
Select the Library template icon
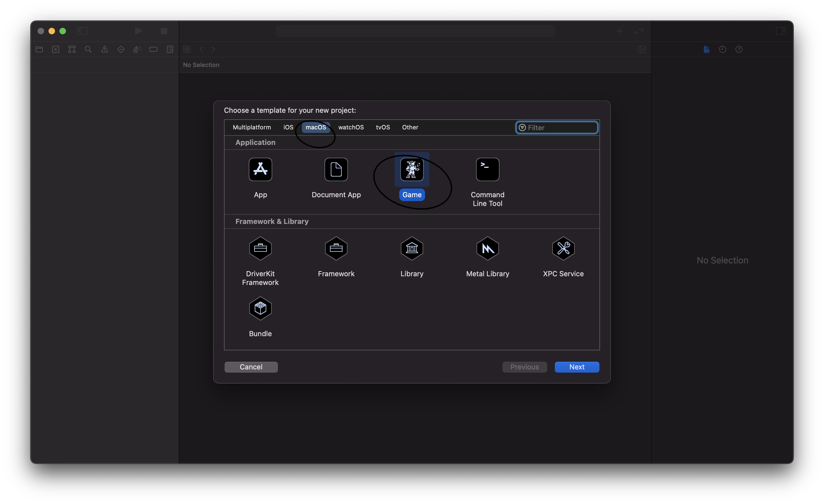click(x=412, y=248)
